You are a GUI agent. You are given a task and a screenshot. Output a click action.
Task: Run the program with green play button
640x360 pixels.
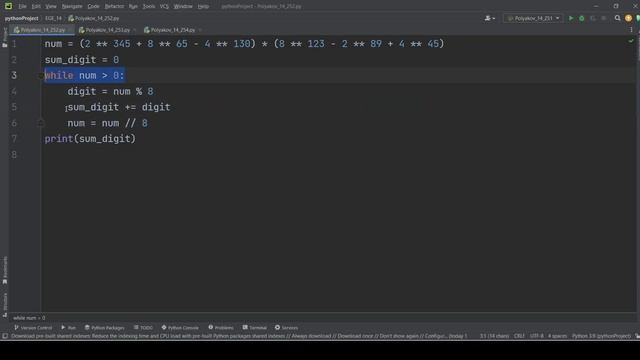571,18
